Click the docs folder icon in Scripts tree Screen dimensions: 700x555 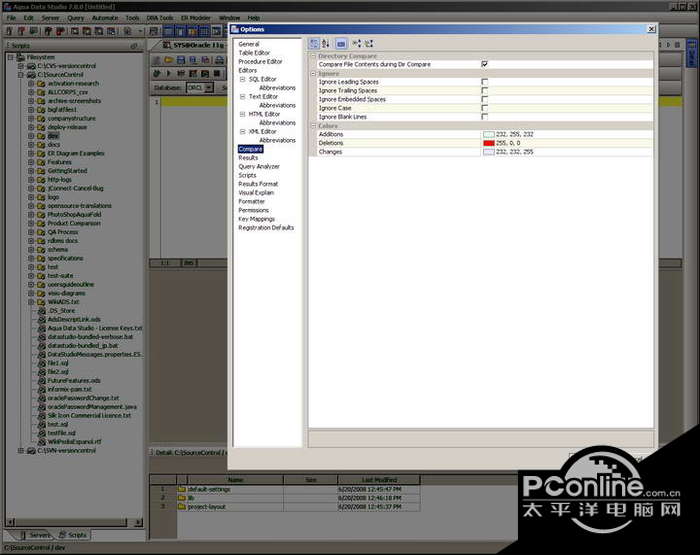[41, 145]
